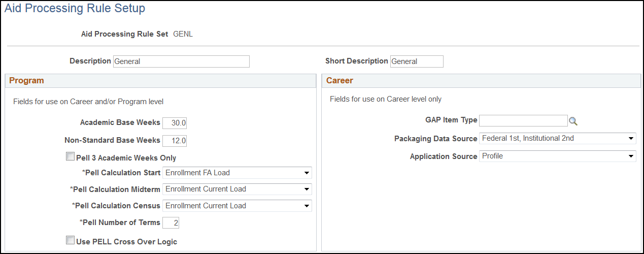Click the Pell 3 Academic Weeks Only label
The image size is (644, 254).
(126, 158)
